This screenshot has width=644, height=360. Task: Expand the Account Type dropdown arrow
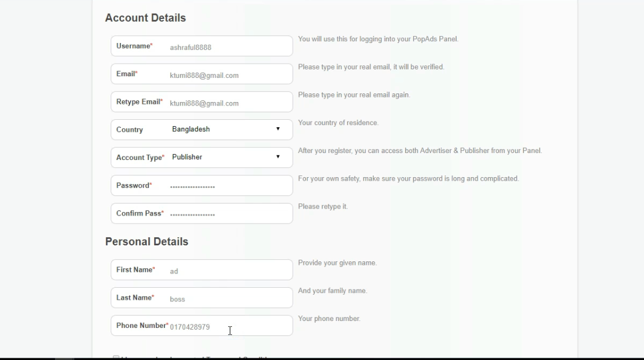pos(278,157)
